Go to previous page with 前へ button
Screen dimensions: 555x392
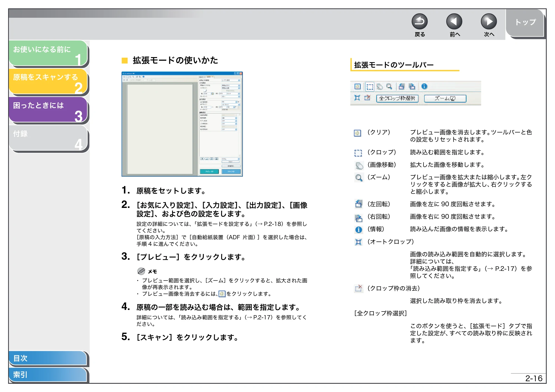tap(454, 22)
